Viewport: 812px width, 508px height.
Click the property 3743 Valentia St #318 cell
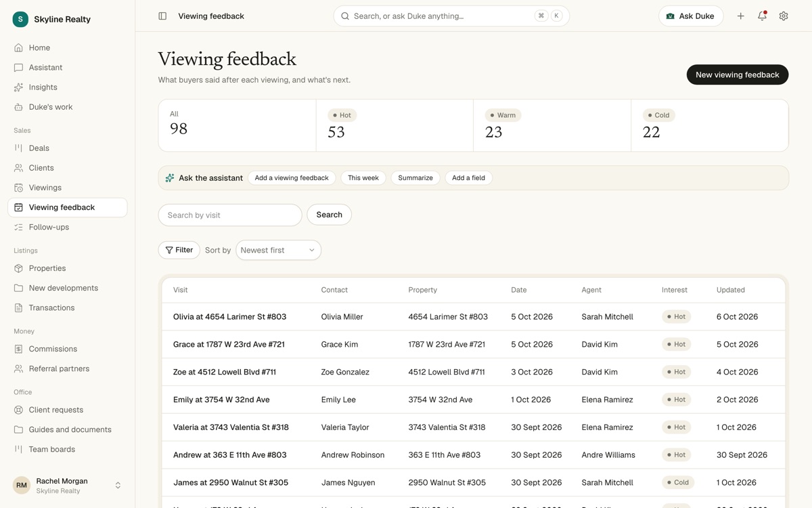pyautogui.click(x=447, y=427)
